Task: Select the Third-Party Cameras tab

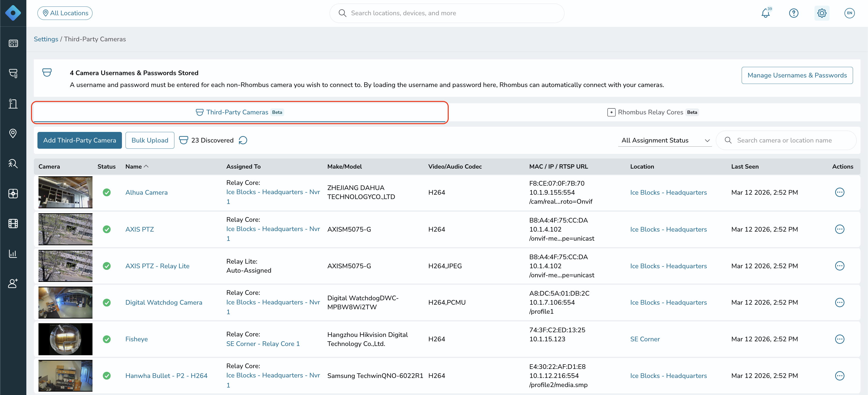Action: pos(239,112)
